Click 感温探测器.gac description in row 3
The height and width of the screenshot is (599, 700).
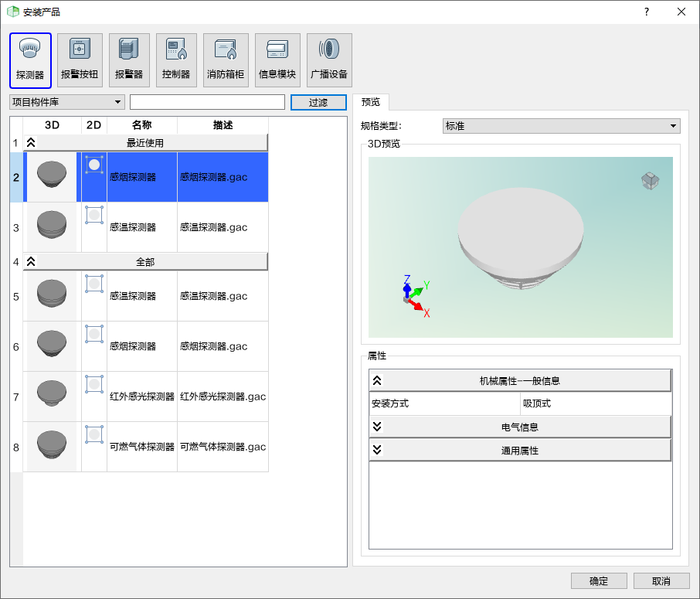tap(223, 227)
